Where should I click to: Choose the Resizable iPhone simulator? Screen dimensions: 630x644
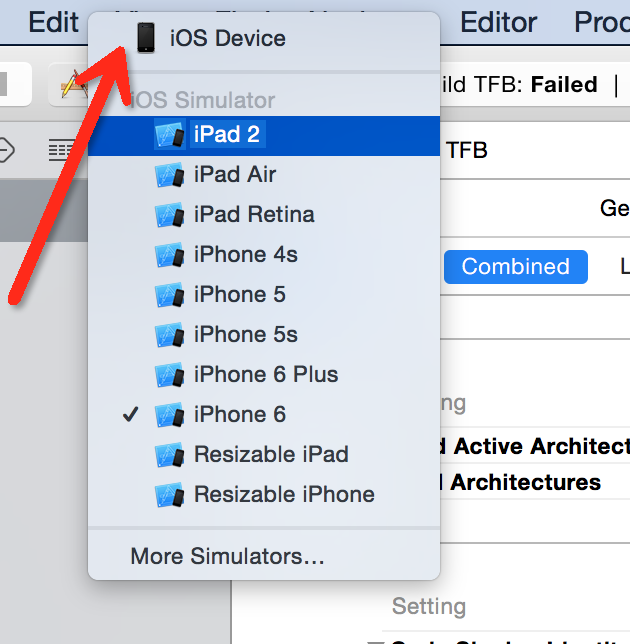tap(264, 494)
